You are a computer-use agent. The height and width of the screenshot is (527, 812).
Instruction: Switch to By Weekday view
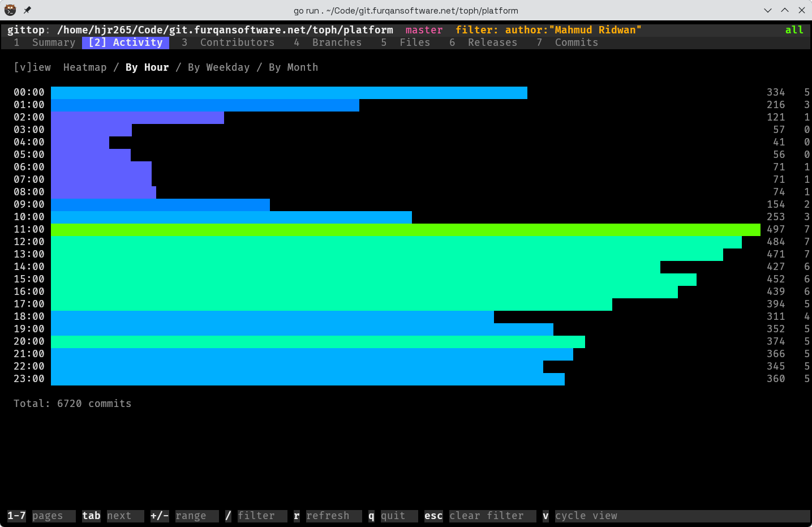click(220, 67)
